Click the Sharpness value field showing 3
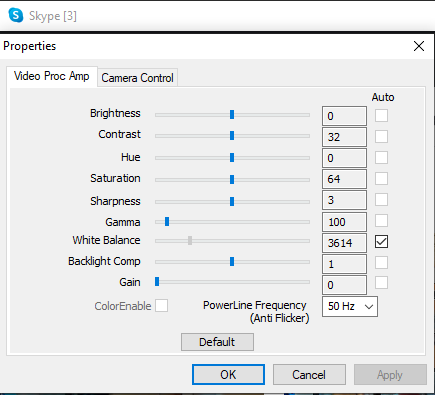The width and height of the screenshot is (435, 395). coord(344,200)
